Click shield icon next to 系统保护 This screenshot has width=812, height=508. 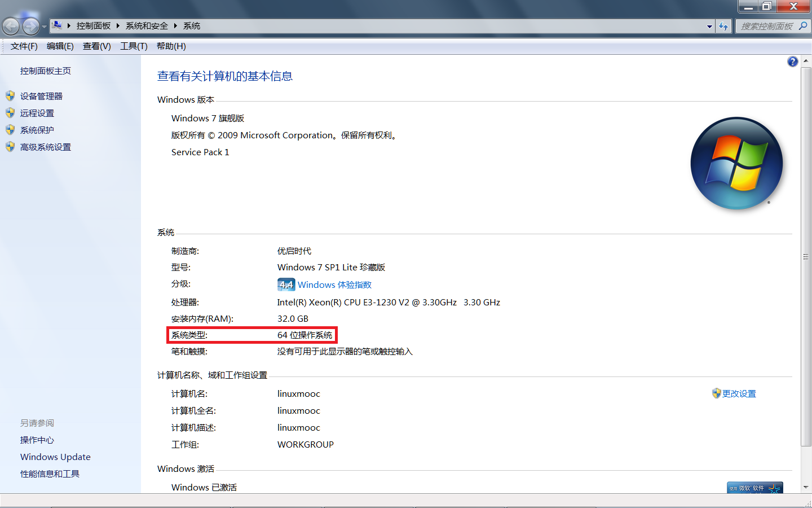10,130
